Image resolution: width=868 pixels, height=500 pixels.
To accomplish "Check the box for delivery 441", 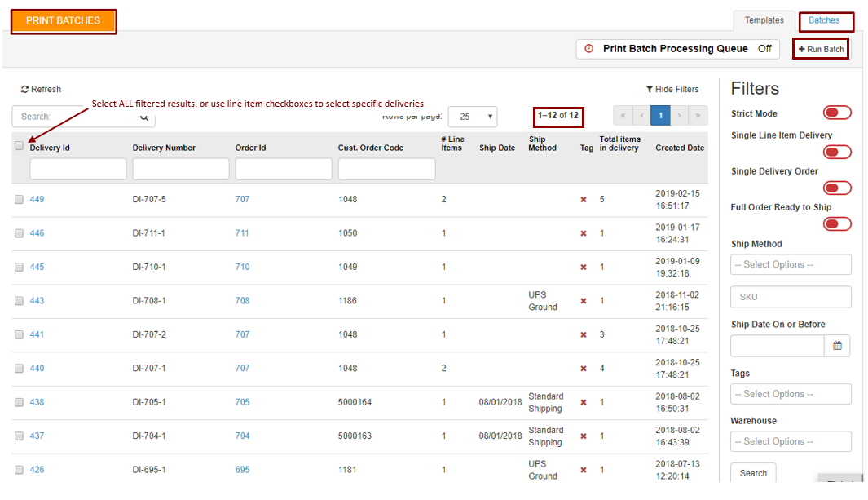I will 19,334.
